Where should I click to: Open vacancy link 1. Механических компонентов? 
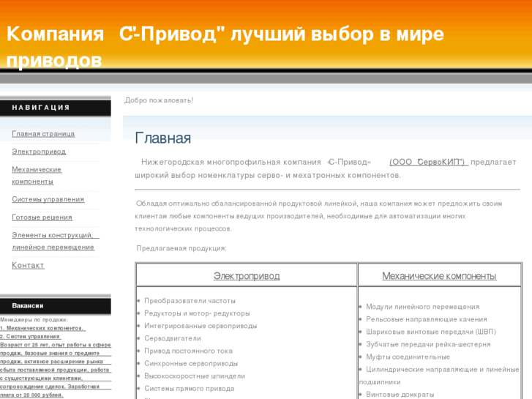tap(42, 328)
